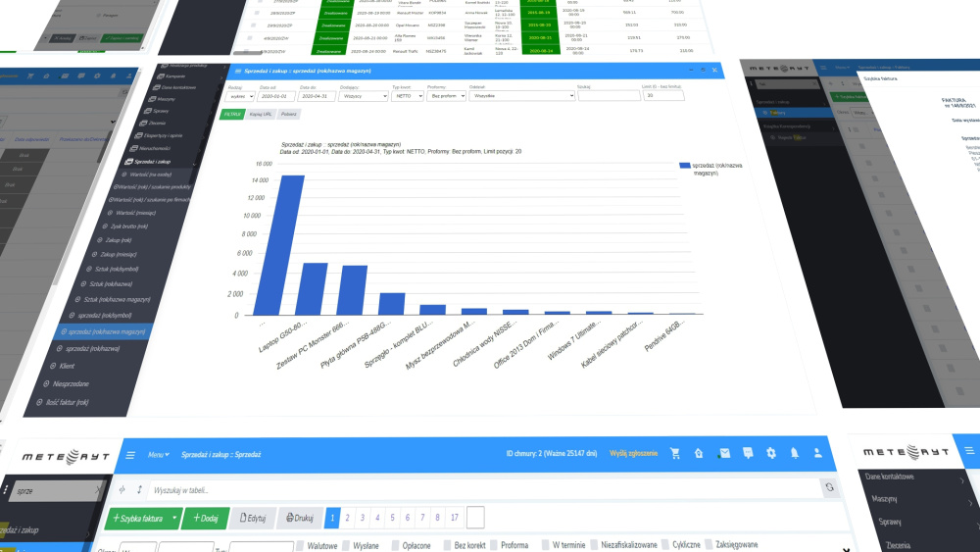Click the green Dodaj button
The image size is (980, 552).
pos(206,519)
